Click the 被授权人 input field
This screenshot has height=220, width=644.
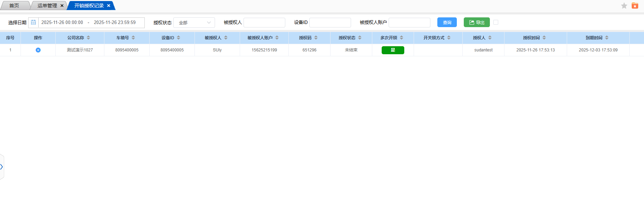tap(264, 23)
